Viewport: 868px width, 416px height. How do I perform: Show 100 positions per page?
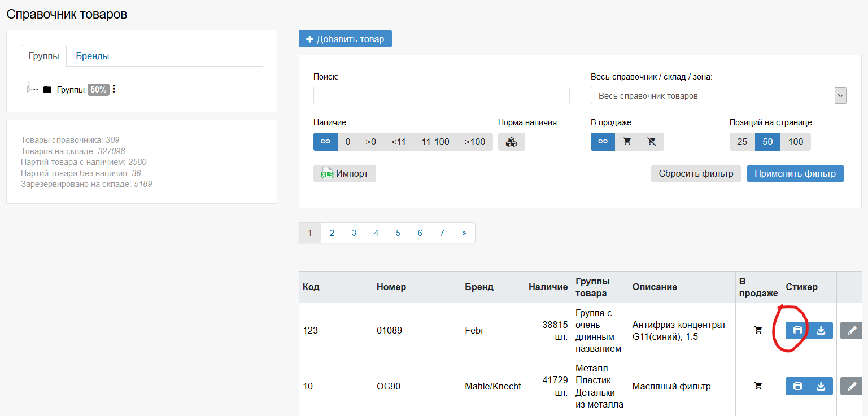[x=795, y=142]
